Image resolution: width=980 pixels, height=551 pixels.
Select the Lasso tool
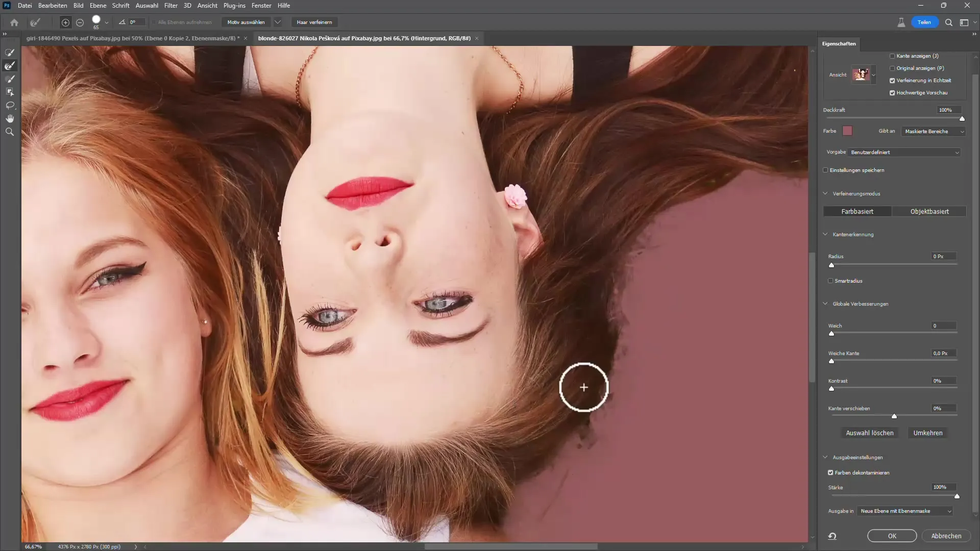10,106
